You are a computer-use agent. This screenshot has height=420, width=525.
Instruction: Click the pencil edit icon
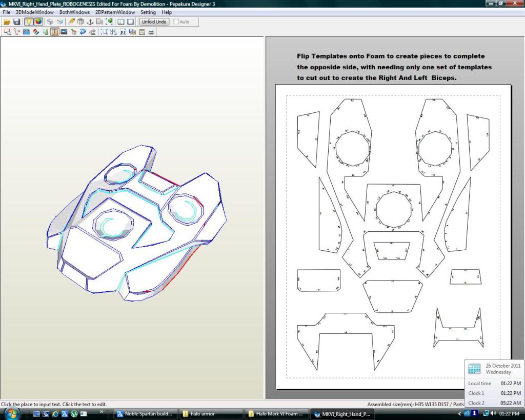point(72,22)
